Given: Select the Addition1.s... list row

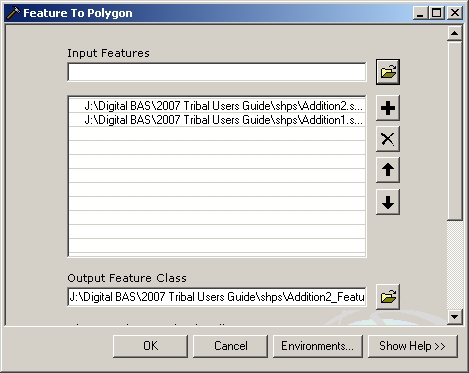Looking at the screenshot, I should (217, 120).
